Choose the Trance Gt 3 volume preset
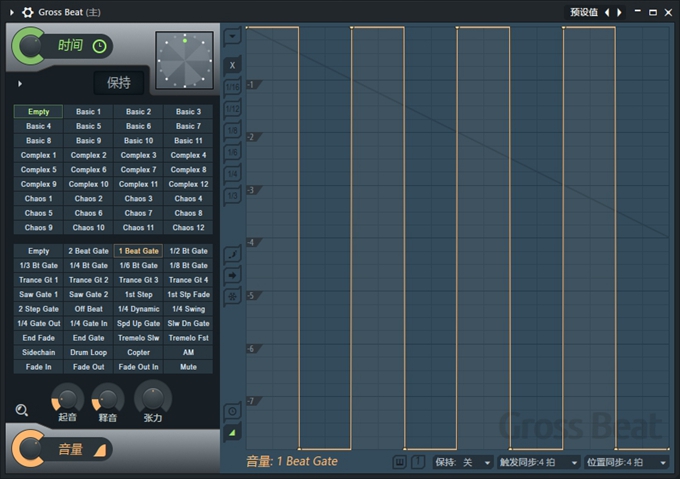 pyautogui.click(x=138, y=280)
